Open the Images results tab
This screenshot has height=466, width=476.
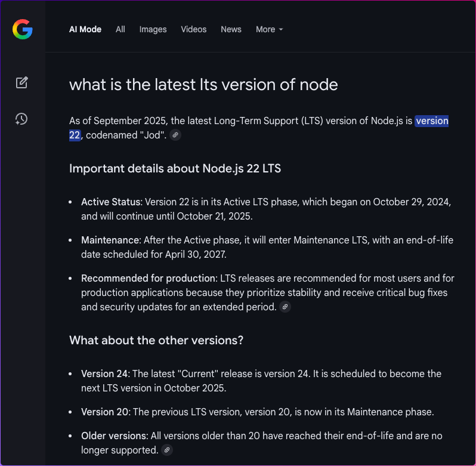tap(153, 29)
